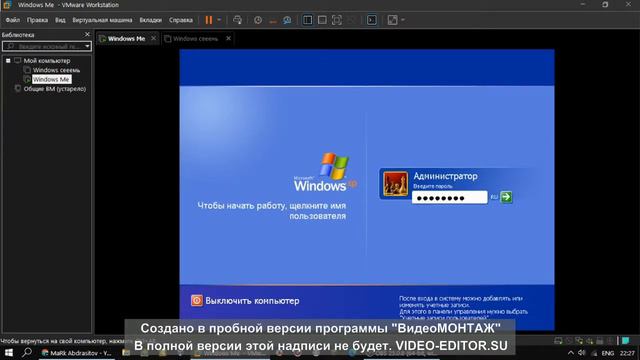Click Выключить компьютер text
Image resolution: width=640 pixels, height=360 pixels.
pyautogui.click(x=252, y=301)
